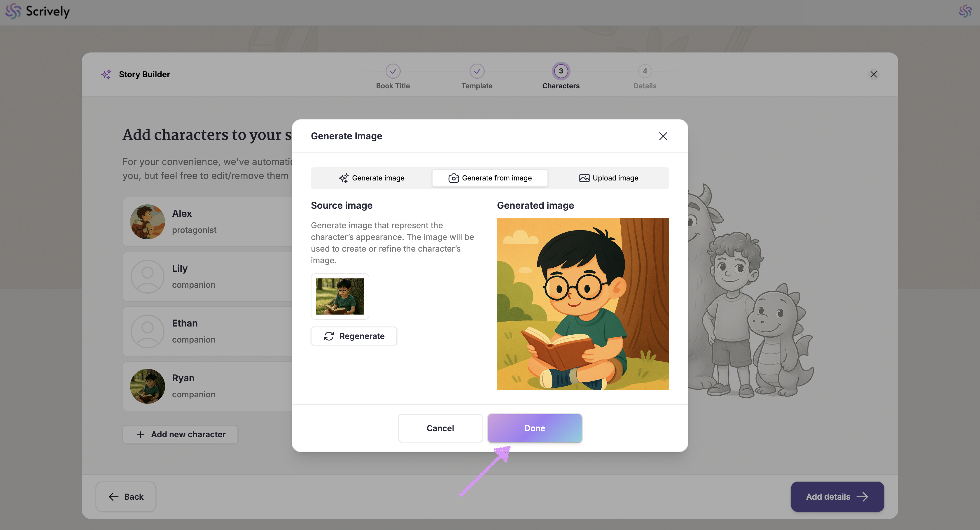
Task: Click the generated cartoon boy image
Action: pyautogui.click(x=582, y=304)
